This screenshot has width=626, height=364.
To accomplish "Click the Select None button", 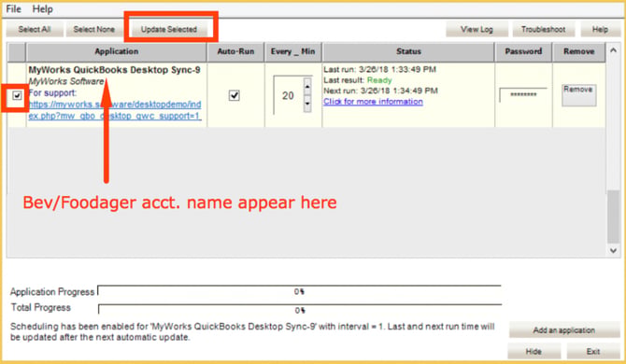I will tap(93, 30).
